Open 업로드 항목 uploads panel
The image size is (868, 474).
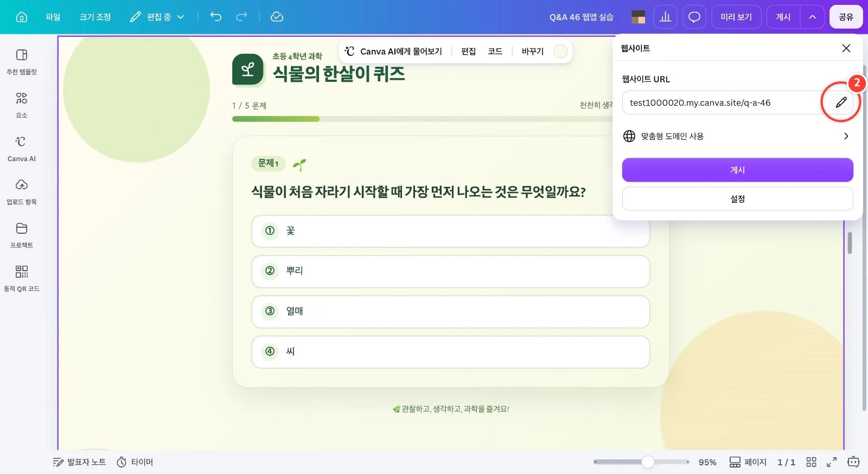[22, 191]
